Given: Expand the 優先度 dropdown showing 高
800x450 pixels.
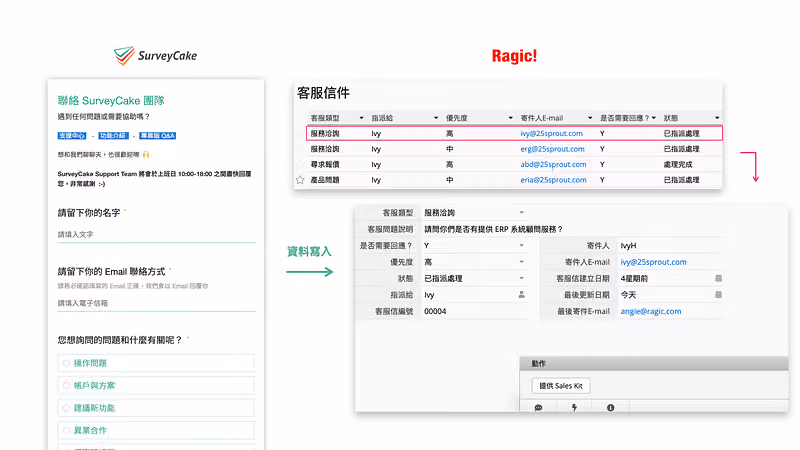Looking at the screenshot, I should point(521,262).
